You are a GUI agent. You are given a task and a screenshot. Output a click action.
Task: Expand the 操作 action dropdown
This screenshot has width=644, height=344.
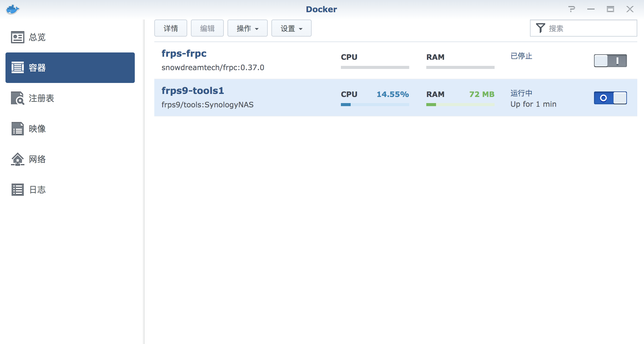click(x=247, y=28)
